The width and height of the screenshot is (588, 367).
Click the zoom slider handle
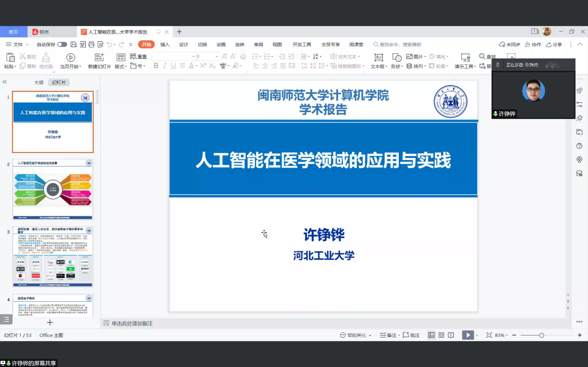coord(541,335)
